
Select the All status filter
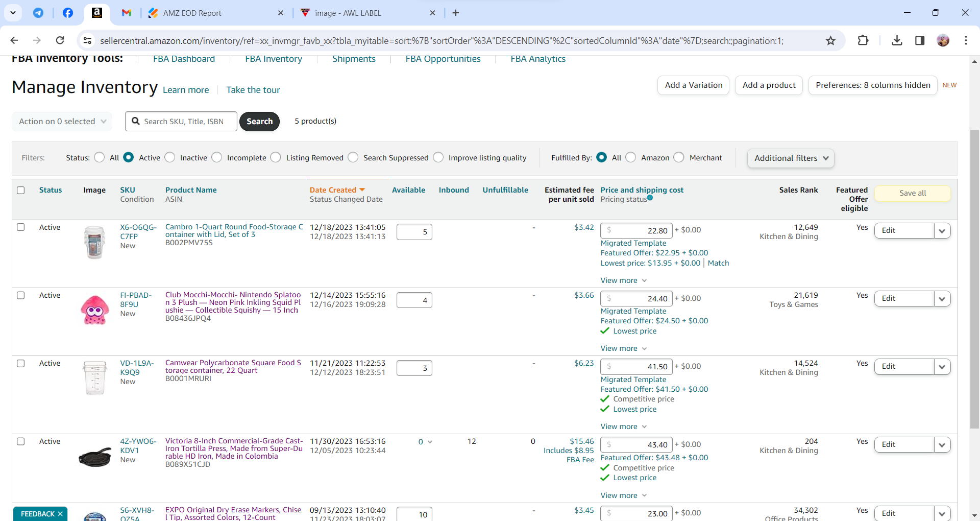[100, 157]
